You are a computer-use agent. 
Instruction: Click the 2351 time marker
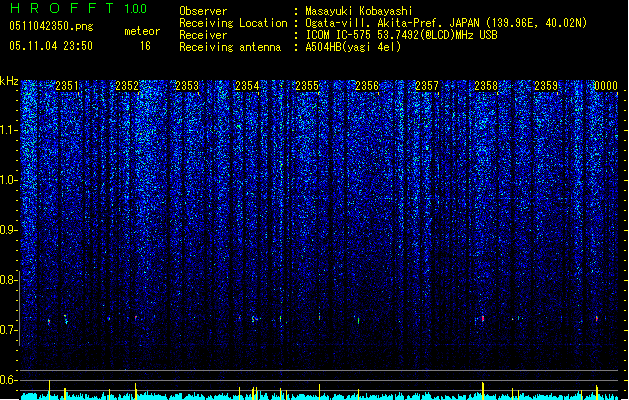click(x=67, y=86)
